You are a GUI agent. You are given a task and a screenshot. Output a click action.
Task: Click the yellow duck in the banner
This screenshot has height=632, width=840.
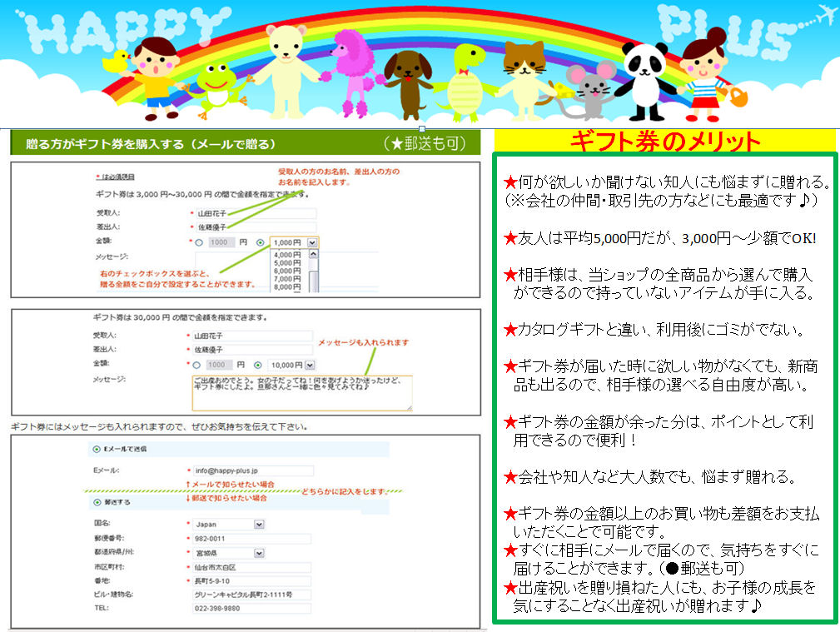(x=117, y=62)
